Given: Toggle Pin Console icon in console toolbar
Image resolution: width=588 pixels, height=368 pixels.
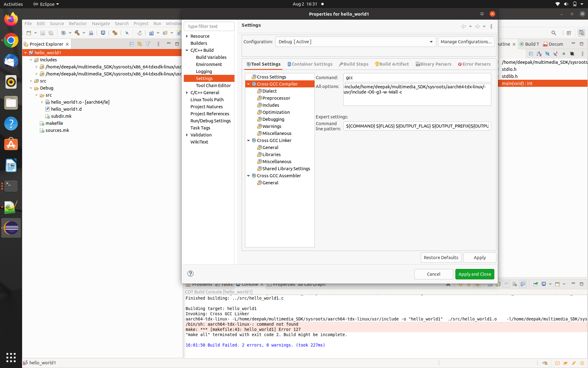Looking at the screenshot, I should pyautogui.click(x=535, y=284).
